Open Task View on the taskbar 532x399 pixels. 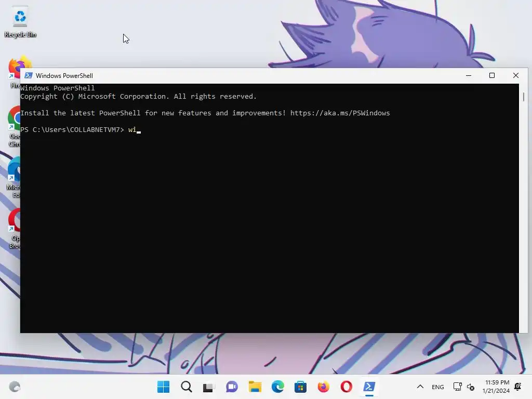[209, 387]
